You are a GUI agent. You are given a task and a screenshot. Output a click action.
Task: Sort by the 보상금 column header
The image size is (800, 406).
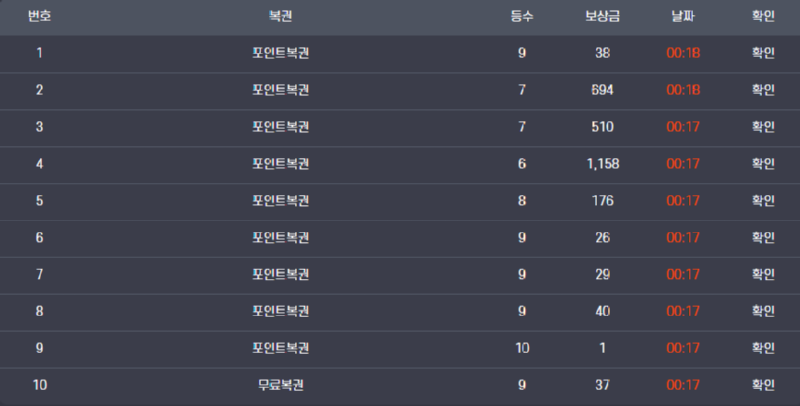[602, 17]
